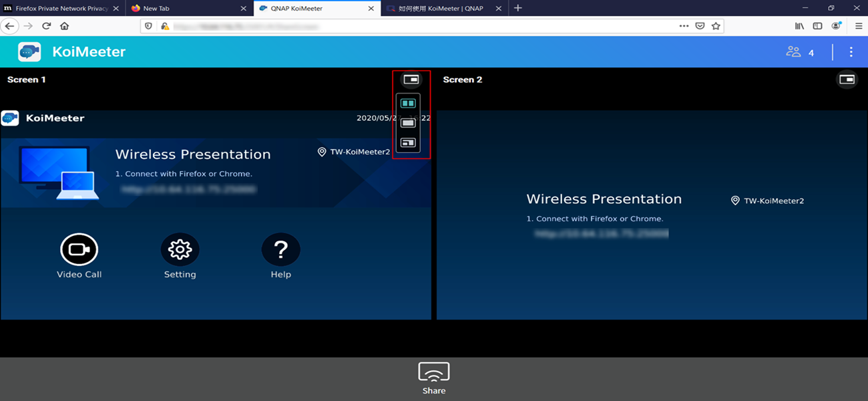The width and height of the screenshot is (868, 401).
Task: Select the picture-in-picture layout option
Action: pos(408,142)
